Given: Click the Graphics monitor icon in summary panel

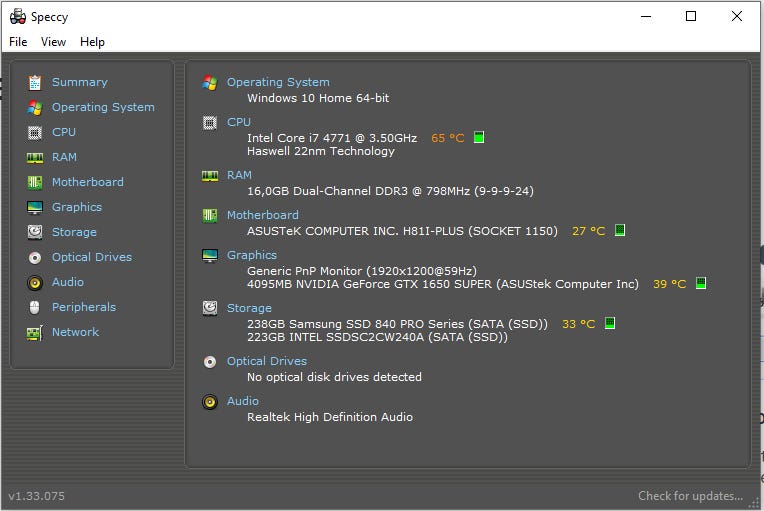Looking at the screenshot, I should coord(210,256).
